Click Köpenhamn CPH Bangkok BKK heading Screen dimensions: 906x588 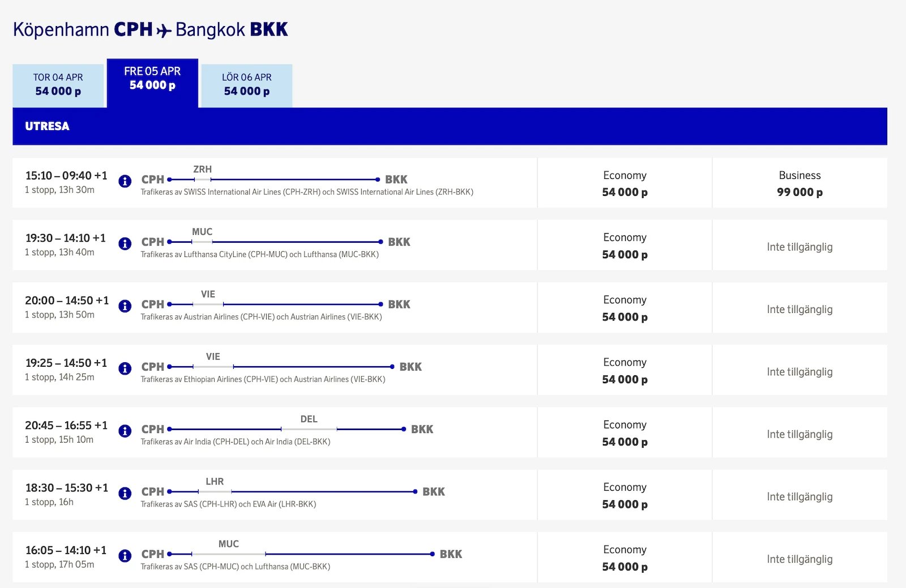151,29
